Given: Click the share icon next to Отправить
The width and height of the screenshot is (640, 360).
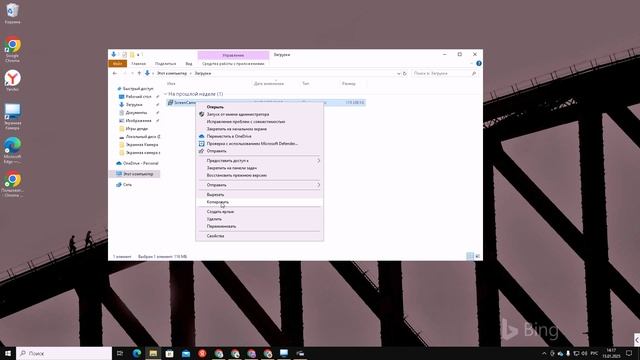Looking at the screenshot, I should [x=201, y=151].
